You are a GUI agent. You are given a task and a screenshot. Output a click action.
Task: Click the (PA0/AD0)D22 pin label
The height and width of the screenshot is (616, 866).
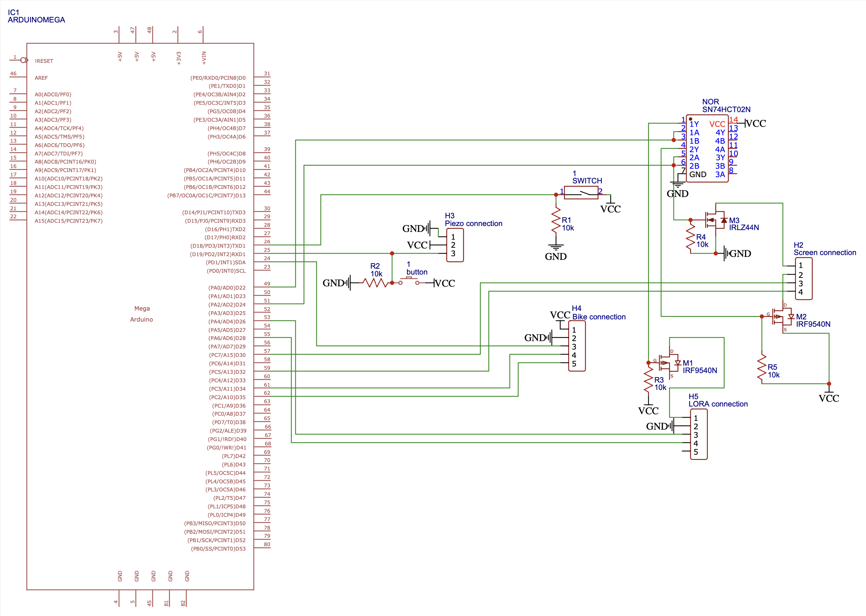pyautogui.click(x=227, y=288)
